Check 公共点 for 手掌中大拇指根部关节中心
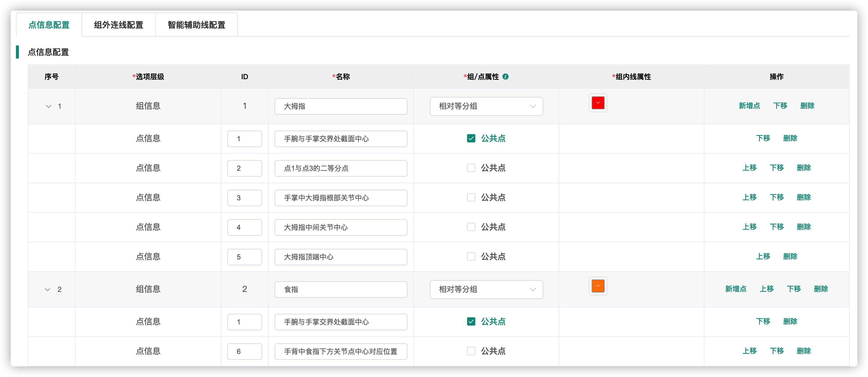The width and height of the screenshot is (868, 377). (471, 197)
